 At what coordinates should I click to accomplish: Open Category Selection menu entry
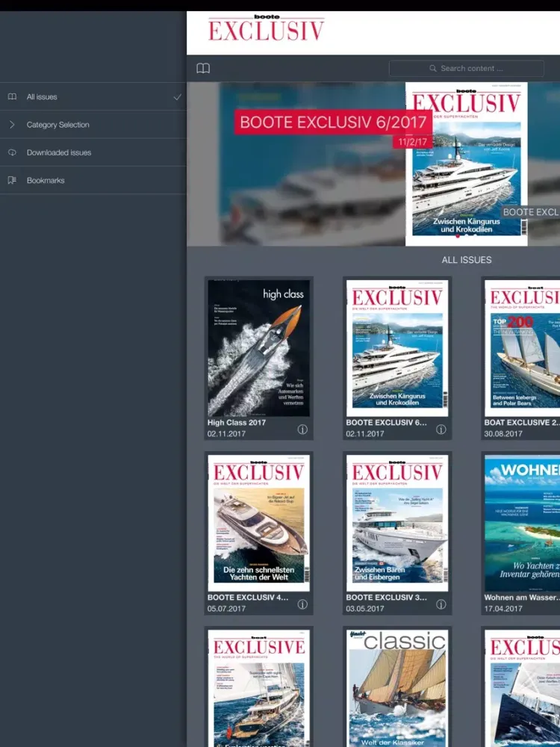[93, 124]
